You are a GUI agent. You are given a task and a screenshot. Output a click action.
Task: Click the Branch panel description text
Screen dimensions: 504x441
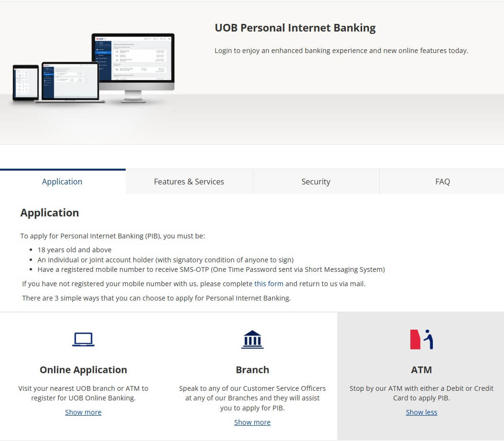[x=252, y=398]
